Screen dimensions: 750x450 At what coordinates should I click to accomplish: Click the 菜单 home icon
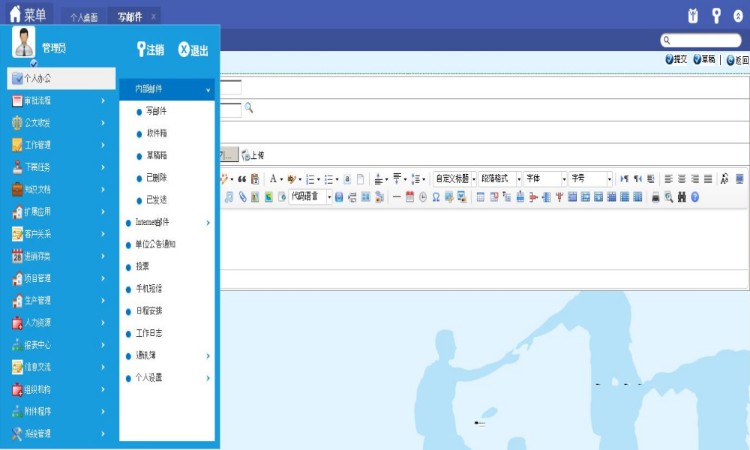point(15,14)
